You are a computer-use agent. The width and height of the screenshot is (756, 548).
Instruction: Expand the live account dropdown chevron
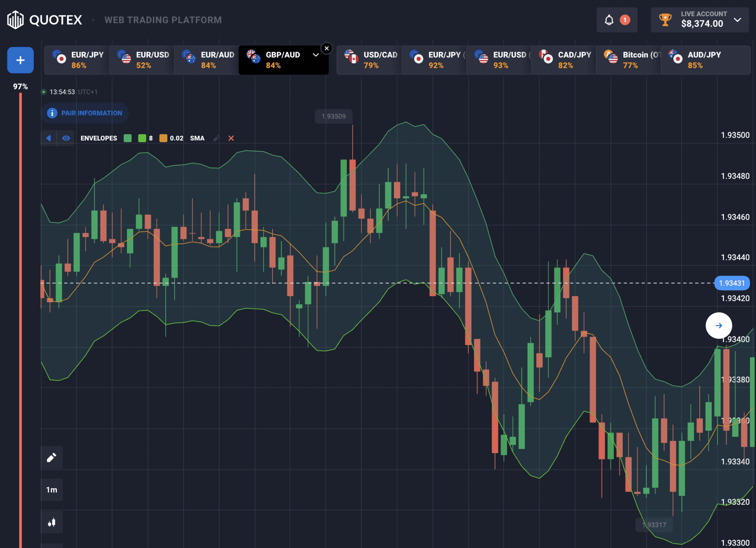tap(737, 20)
